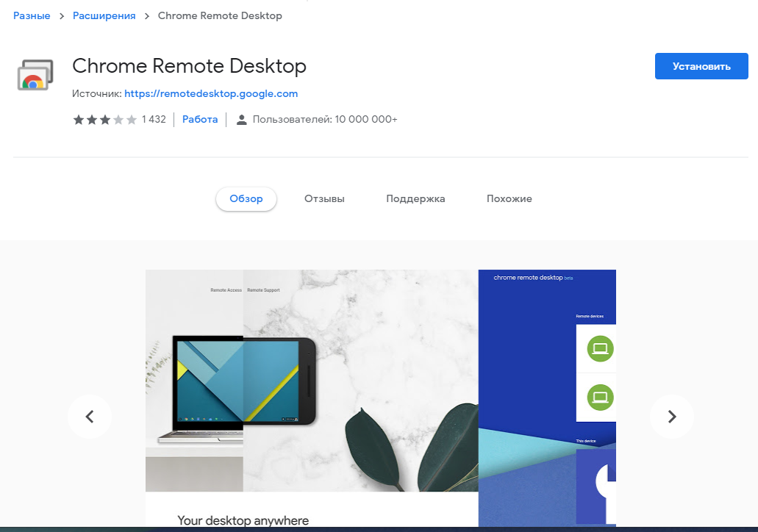Open the 1 432 ratings count

(154, 119)
